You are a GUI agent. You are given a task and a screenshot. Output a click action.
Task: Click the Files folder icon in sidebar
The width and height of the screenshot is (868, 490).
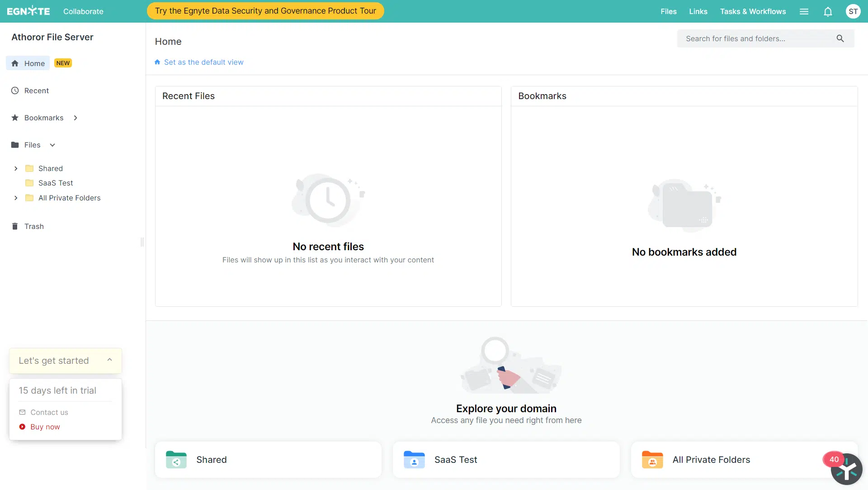(x=15, y=145)
